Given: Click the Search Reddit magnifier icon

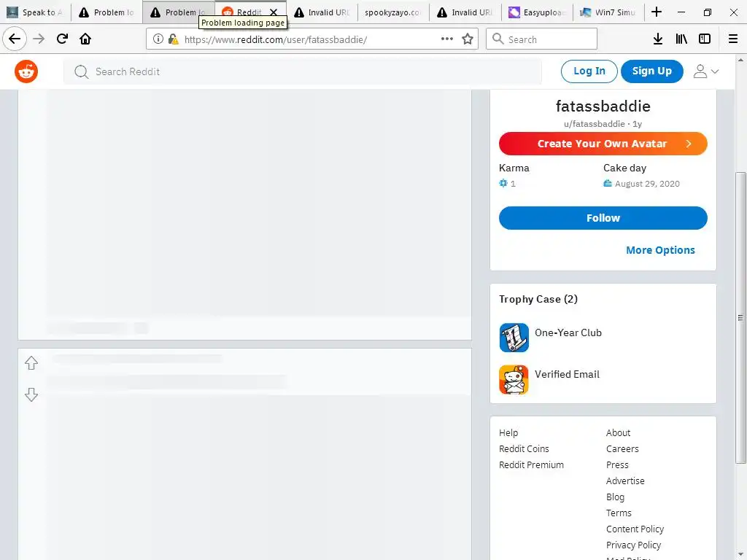Looking at the screenshot, I should click(82, 71).
